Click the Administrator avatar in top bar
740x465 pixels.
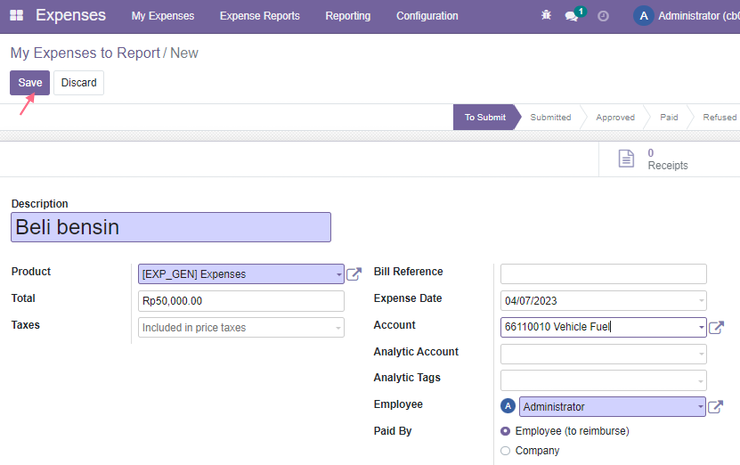coord(643,16)
